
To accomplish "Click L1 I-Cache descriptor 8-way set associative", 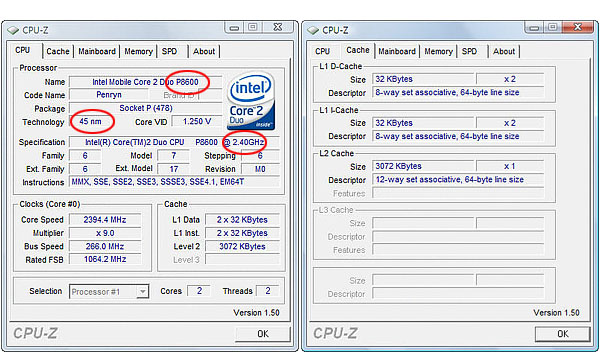I will pos(458,136).
